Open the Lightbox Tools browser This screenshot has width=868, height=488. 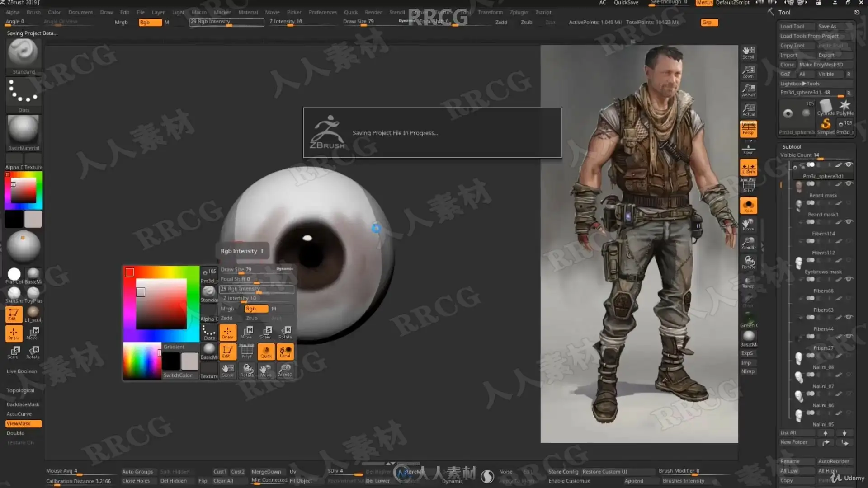[x=799, y=84]
